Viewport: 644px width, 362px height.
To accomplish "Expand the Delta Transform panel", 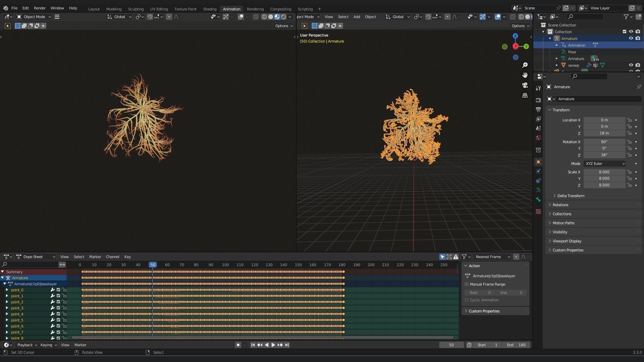I will (x=571, y=196).
